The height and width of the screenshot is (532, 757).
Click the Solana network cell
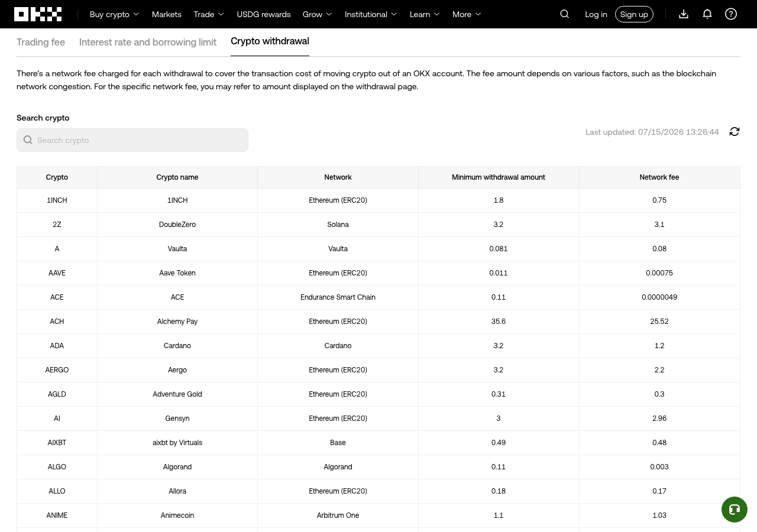coord(338,225)
